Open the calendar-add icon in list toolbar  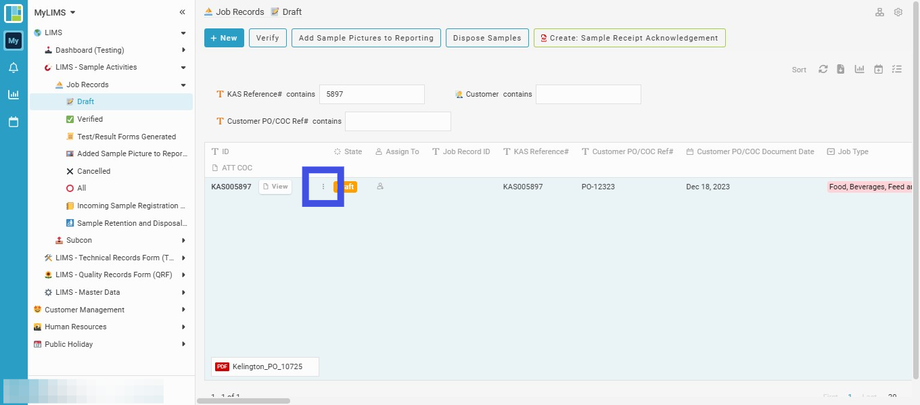click(x=878, y=69)
